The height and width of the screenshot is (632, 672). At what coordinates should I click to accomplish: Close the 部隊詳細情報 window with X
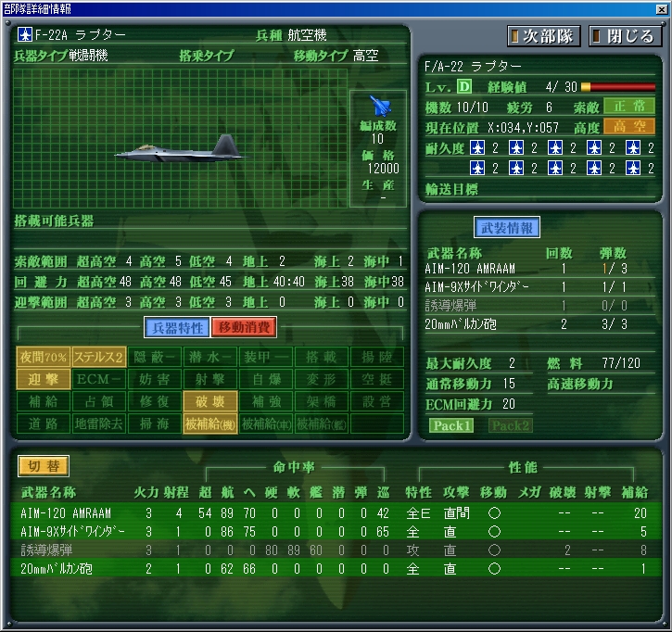[x=661, y=9]
